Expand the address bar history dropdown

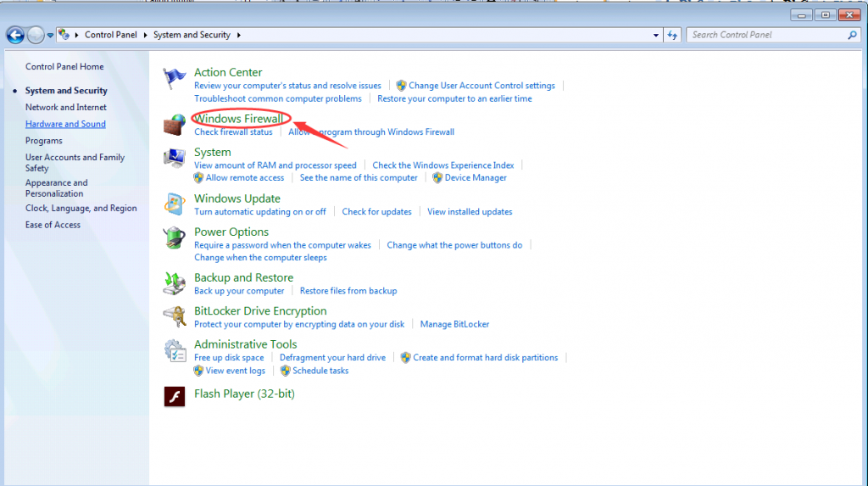pos(656,35)
